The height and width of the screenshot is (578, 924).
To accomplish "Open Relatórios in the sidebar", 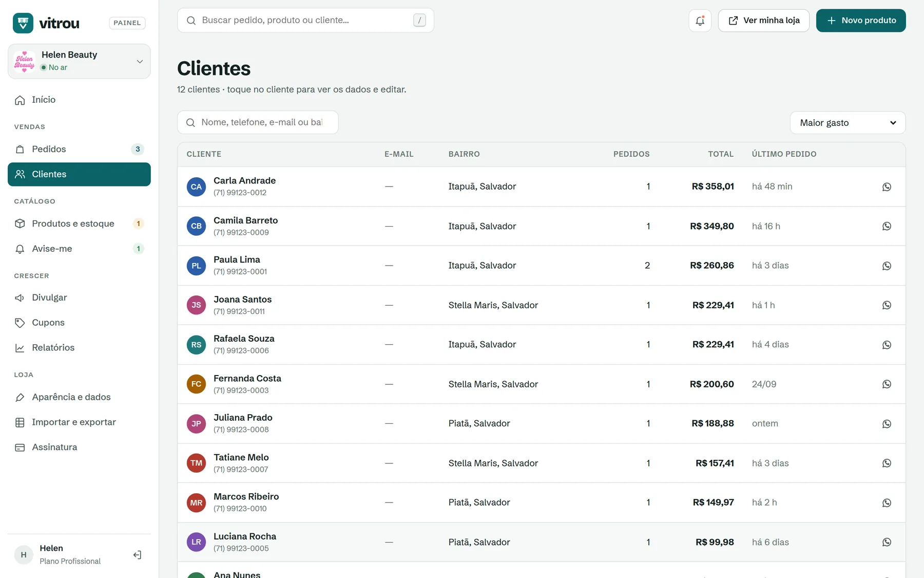I will click(x=79, y=348).
